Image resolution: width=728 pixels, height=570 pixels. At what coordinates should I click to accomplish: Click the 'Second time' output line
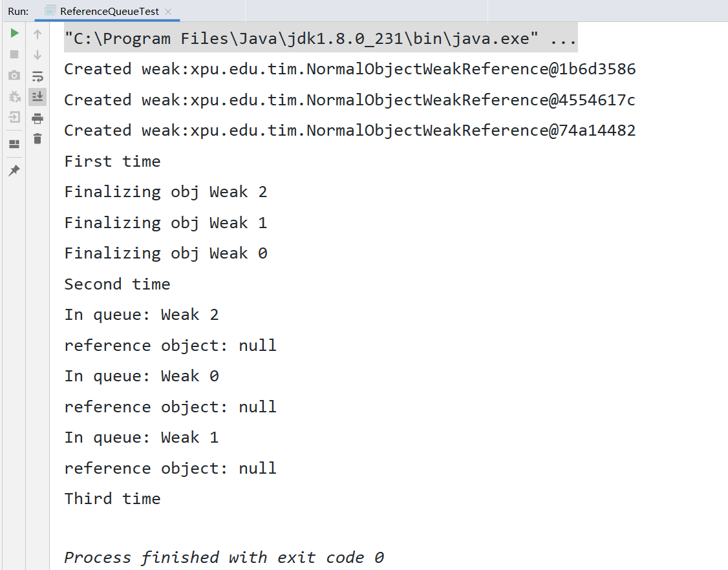[117, 284]
